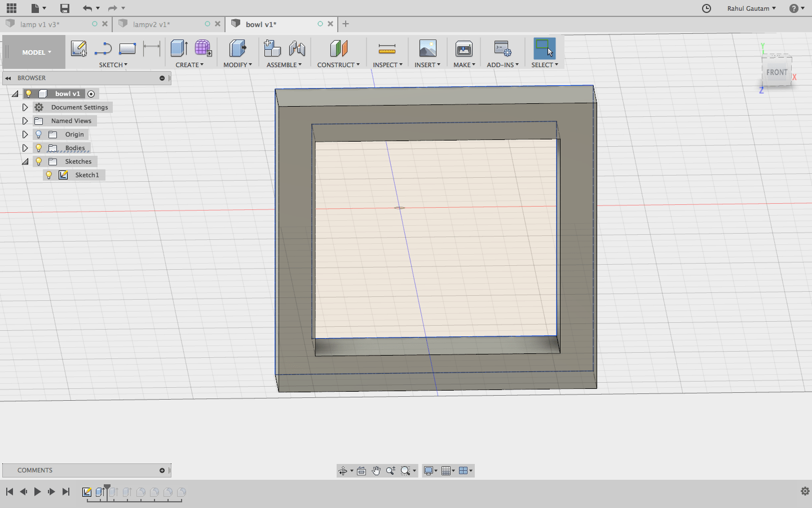812x508 pixels.
Task: Select the sketch Line tool
Action: tap(103, 49)
